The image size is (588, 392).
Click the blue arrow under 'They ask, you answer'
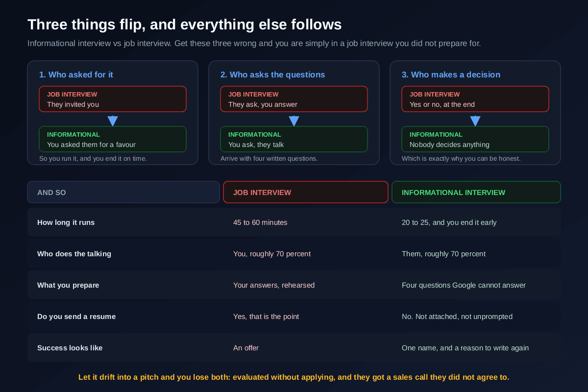tap(294, 121)
